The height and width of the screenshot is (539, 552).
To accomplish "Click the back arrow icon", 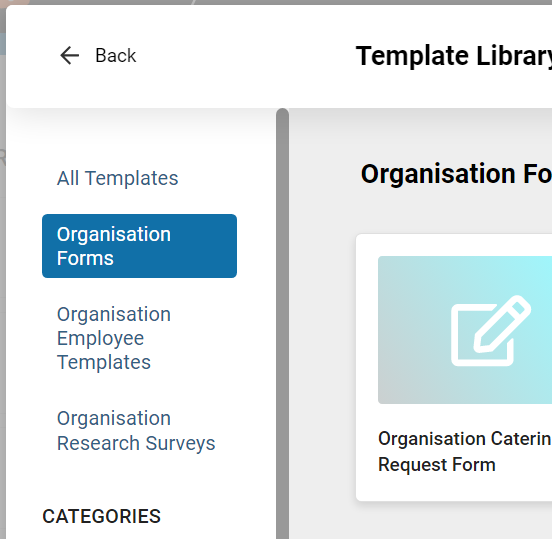I will point(69,56).
